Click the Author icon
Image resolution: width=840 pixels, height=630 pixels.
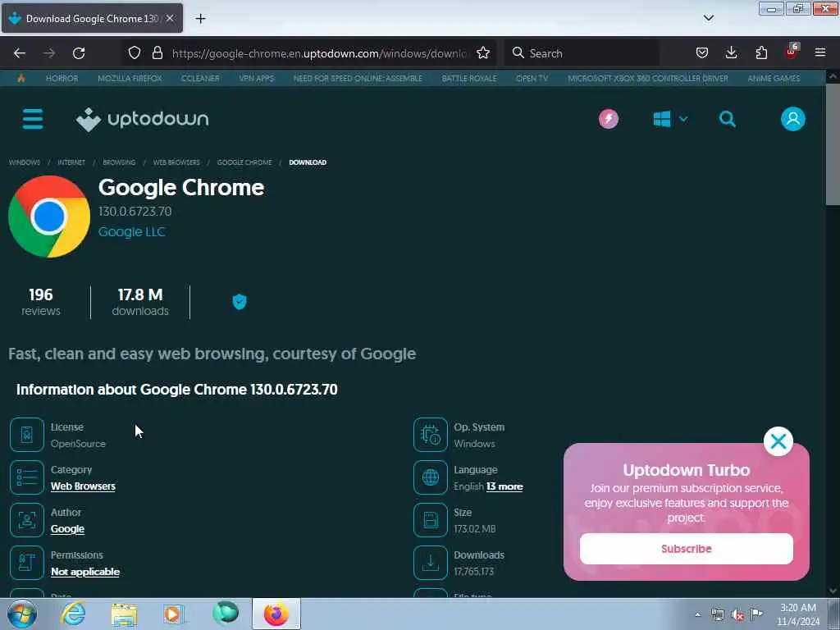(27, 519)
